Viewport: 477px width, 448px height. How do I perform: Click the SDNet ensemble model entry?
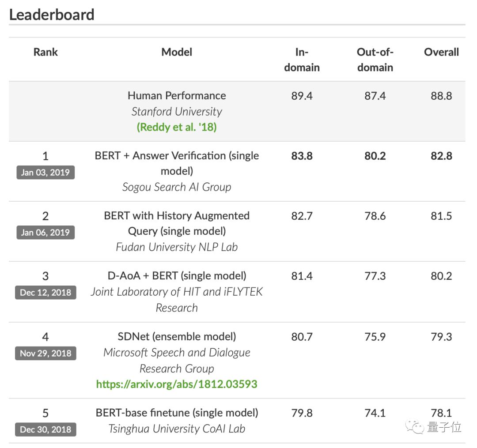point(177,337)
